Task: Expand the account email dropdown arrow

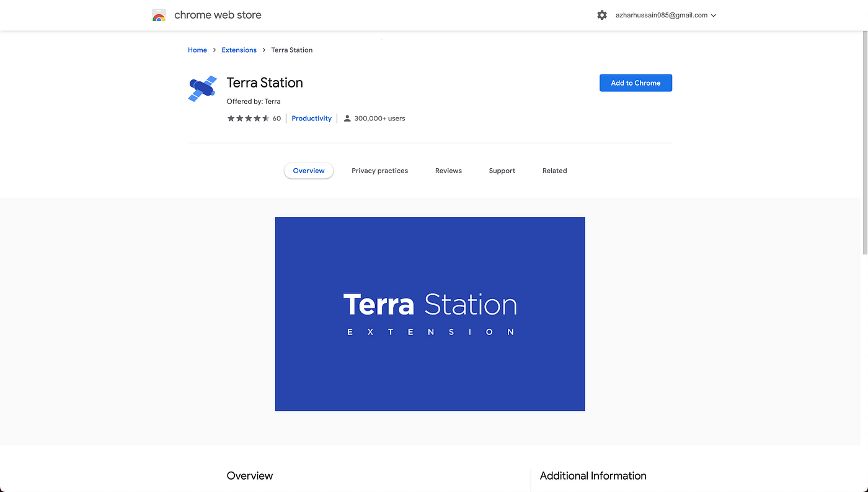Action: (x=714, y=16)
